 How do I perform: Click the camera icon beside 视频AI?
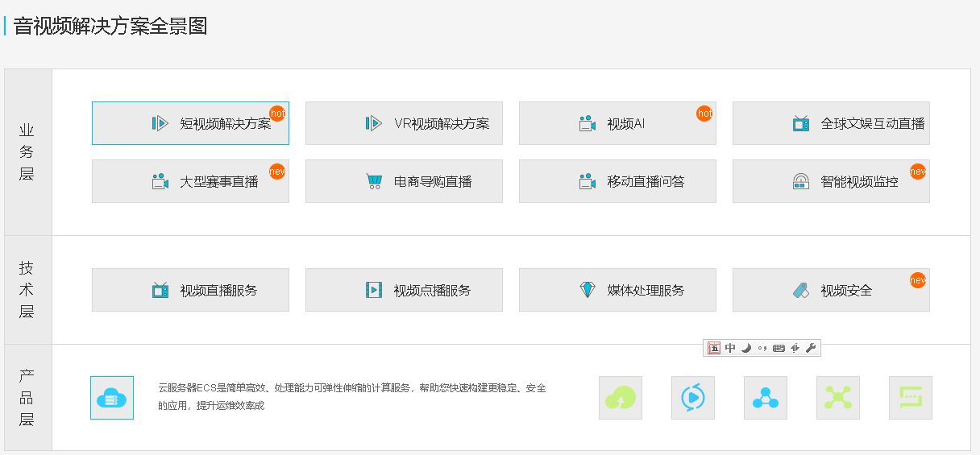pos(588,124)
